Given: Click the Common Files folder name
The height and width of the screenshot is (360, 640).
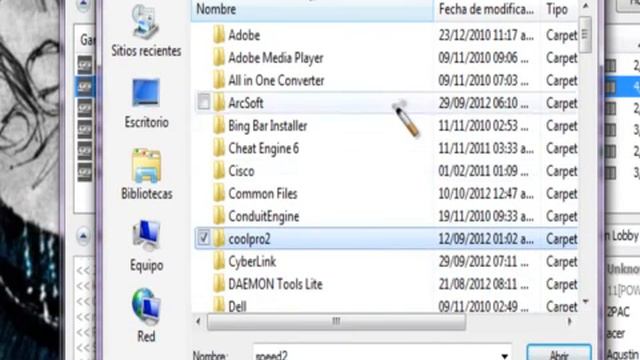Looking at the screenshot, I should tap(262, 193).
